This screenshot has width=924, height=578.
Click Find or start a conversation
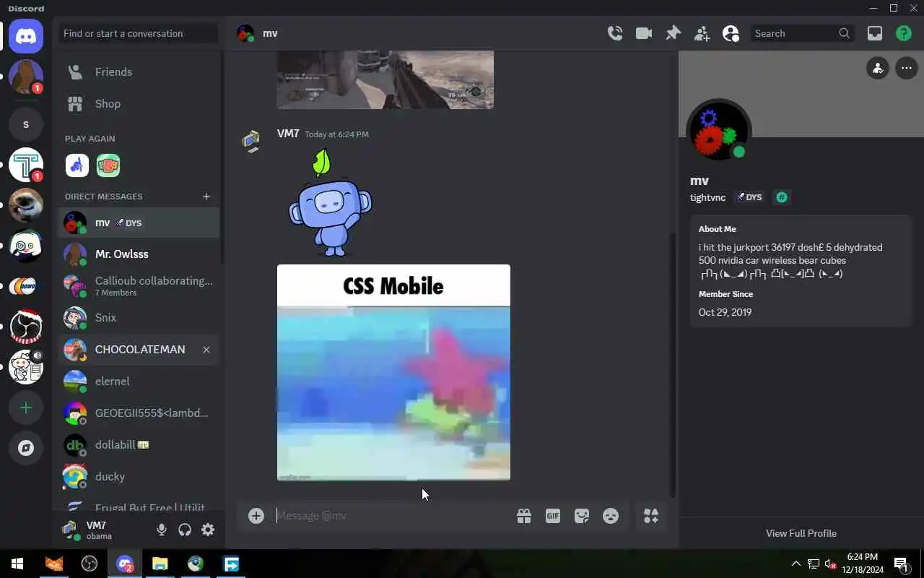click(139, 33)
